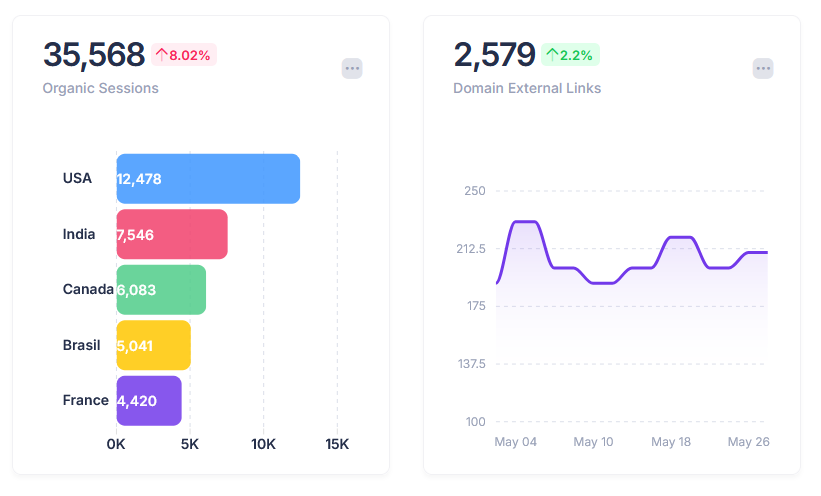The image size is (821, 496).
Task: Click the first peak of purple line
Action: point(525,222)
